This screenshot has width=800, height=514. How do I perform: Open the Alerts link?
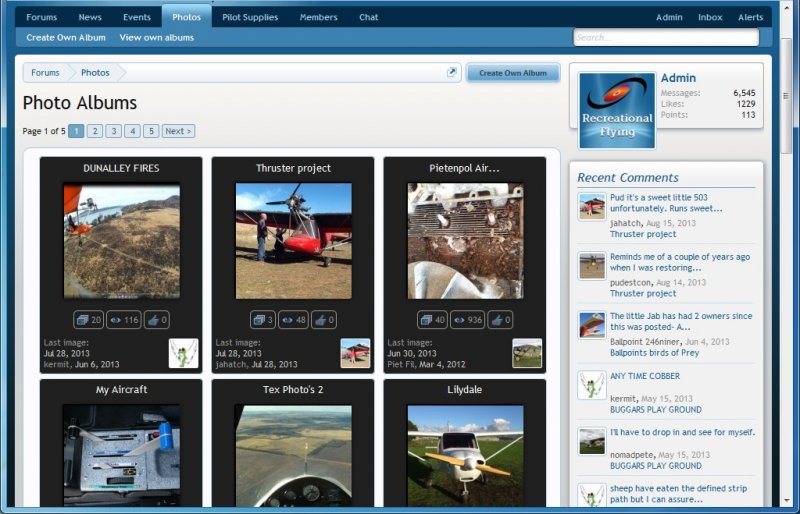751,17
